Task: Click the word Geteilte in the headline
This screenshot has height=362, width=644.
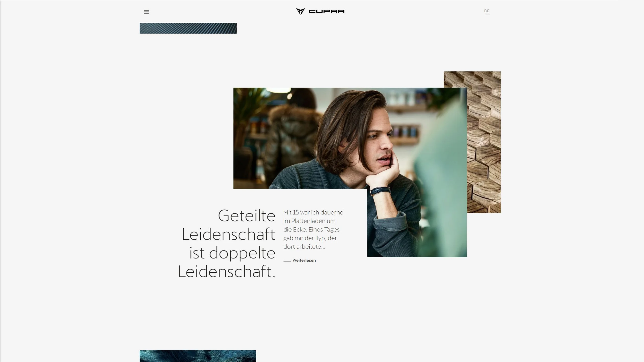Action: point(247,216)
